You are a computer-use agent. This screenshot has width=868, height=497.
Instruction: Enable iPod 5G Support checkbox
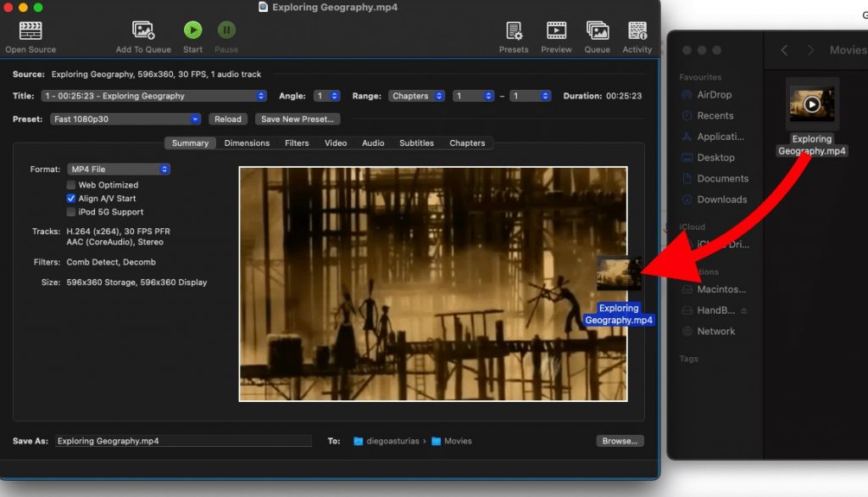(x=71, y=212)
